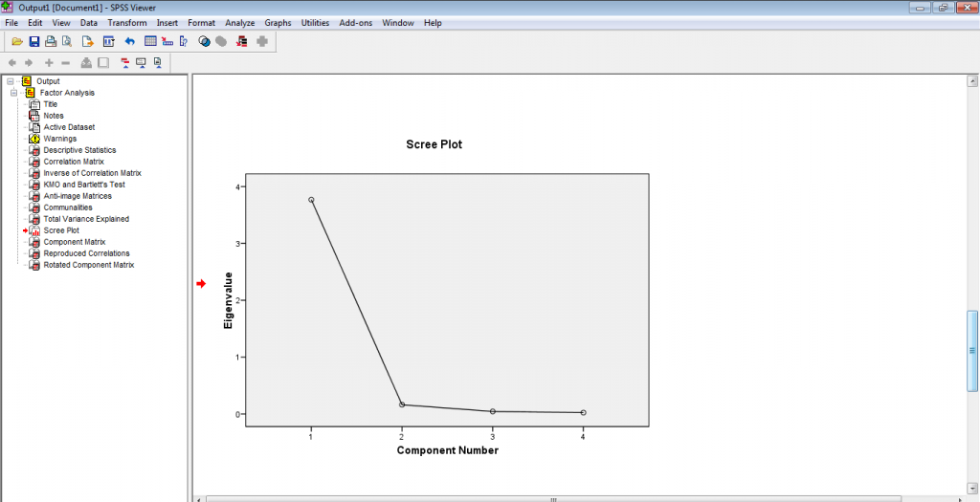Select Total Variance Explained in outline

click(86, 219)
